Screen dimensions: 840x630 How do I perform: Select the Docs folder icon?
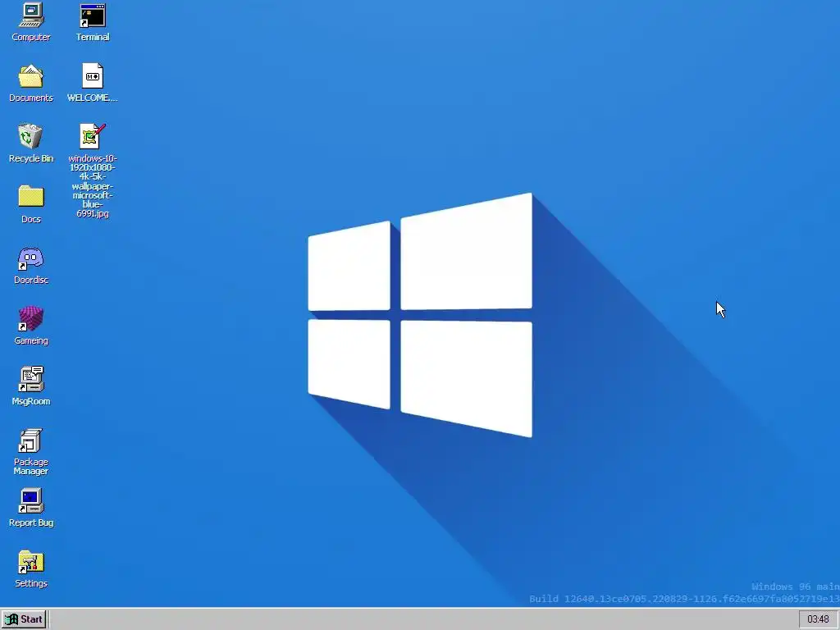31,196
